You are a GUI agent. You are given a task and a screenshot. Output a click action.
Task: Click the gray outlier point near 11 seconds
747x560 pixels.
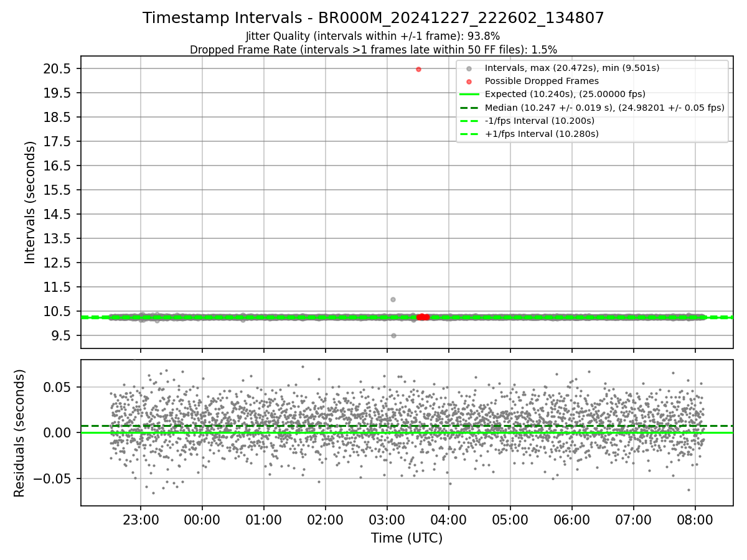pos(393,299)
